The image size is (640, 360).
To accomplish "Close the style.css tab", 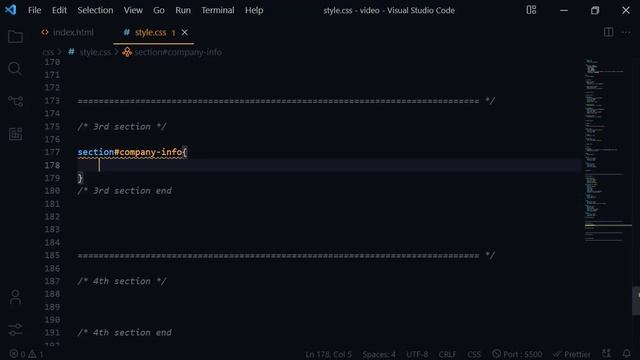I will coord(185,32).
